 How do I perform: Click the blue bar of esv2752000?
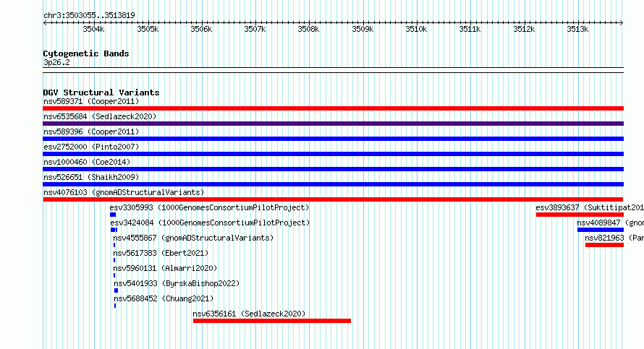pyautogui.click(x=333, y=154)
